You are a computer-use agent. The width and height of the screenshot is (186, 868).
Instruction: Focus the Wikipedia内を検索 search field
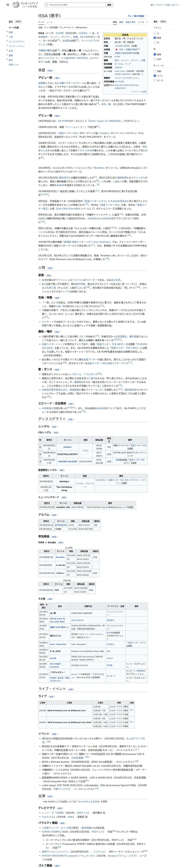click(75, 5)
